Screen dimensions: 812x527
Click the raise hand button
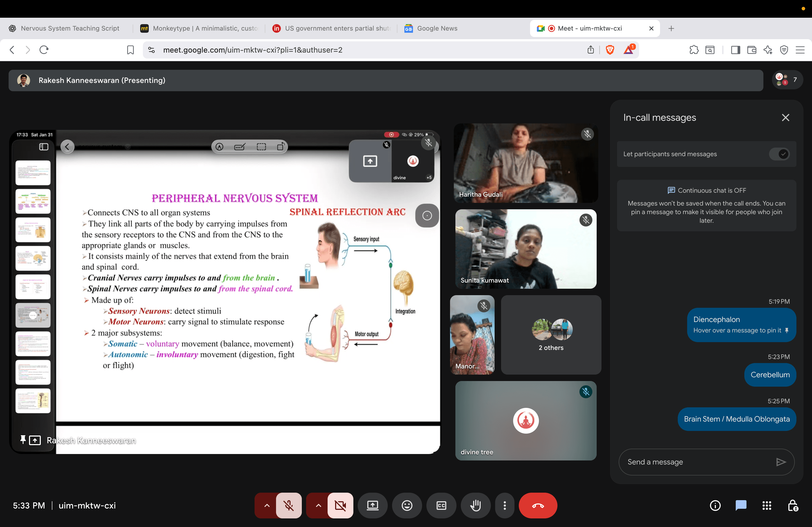click(x=475, y=505)
